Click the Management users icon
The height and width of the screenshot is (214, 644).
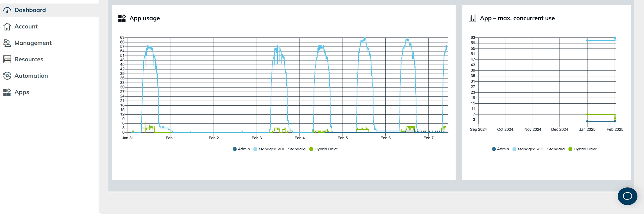click(7, 43)
